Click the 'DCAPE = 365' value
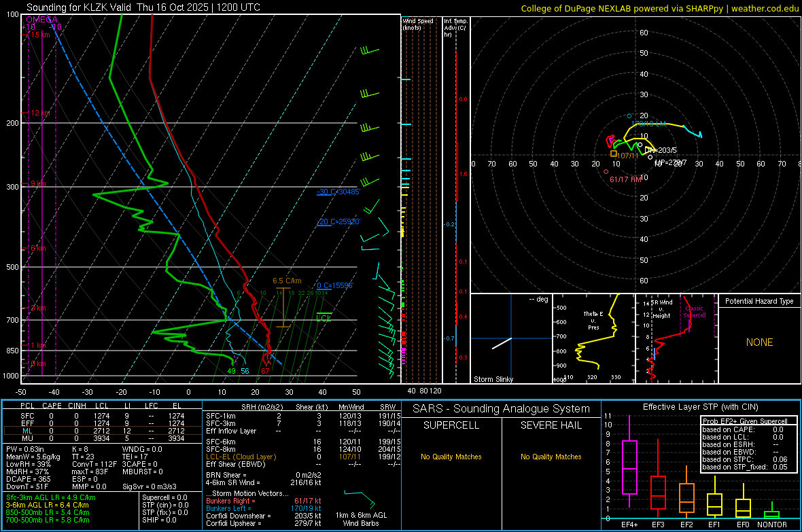The image size is (802, 532). click(x=28, y=479)
